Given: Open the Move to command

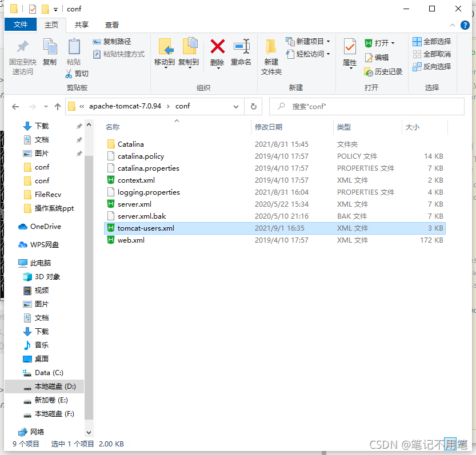Looking at the screenshot, I should point(165,53).
